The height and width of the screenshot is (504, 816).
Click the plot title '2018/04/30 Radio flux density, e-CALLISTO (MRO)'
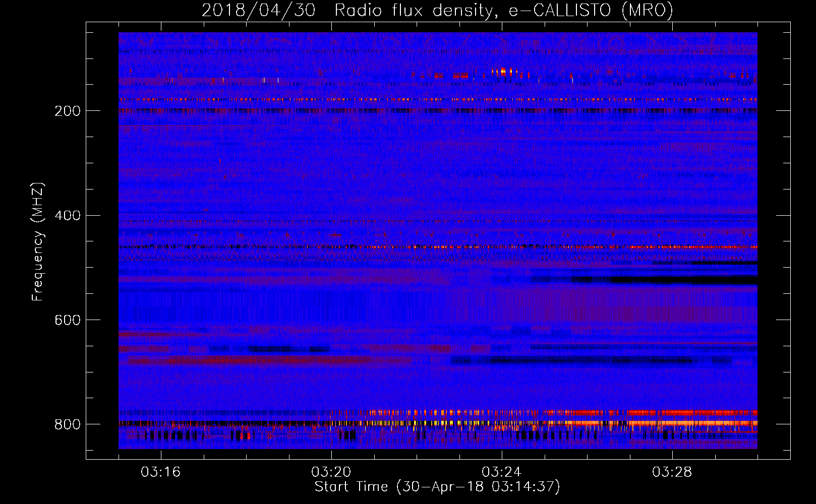point(437,10)
